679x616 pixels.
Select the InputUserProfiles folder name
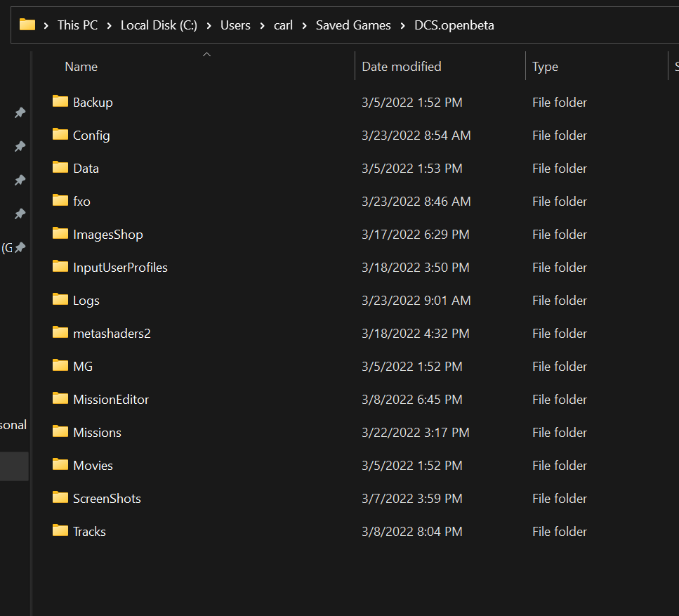coord(120,268)
